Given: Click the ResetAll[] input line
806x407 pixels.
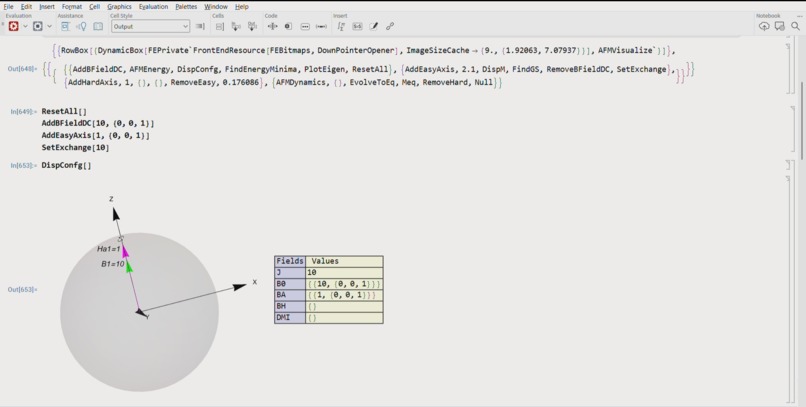Looking at the screenshot, I should [64, 112].
